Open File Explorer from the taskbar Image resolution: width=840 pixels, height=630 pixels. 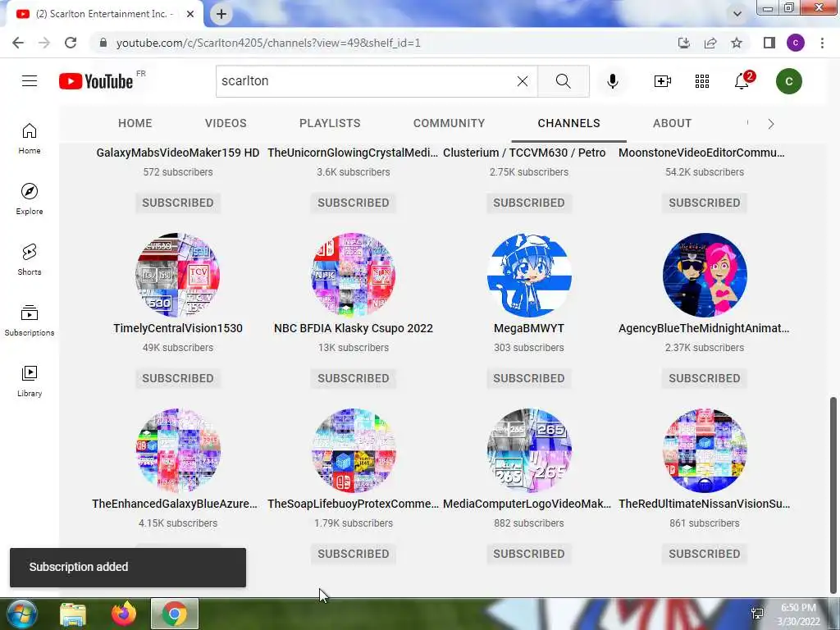[73, 614]
